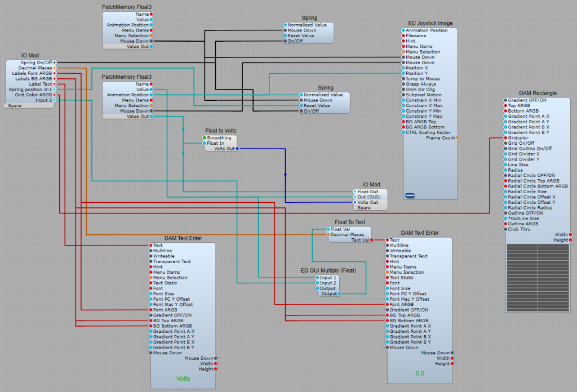
Task: Click the Float to Volts module title
Action: tap(219, 131)
